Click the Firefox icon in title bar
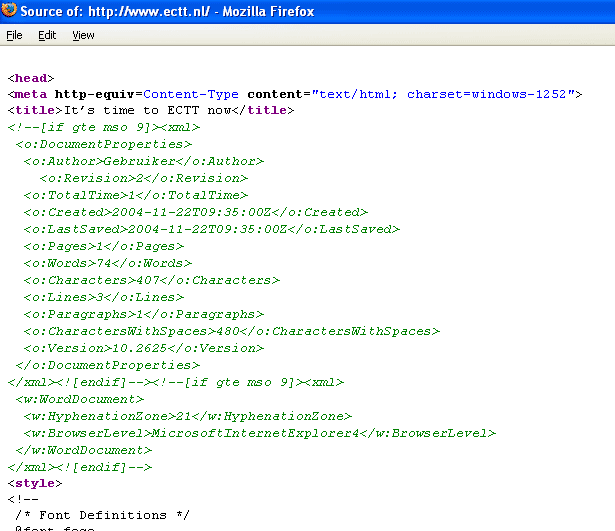This screenshot has width=615, height=531. [x=9, y=10]
